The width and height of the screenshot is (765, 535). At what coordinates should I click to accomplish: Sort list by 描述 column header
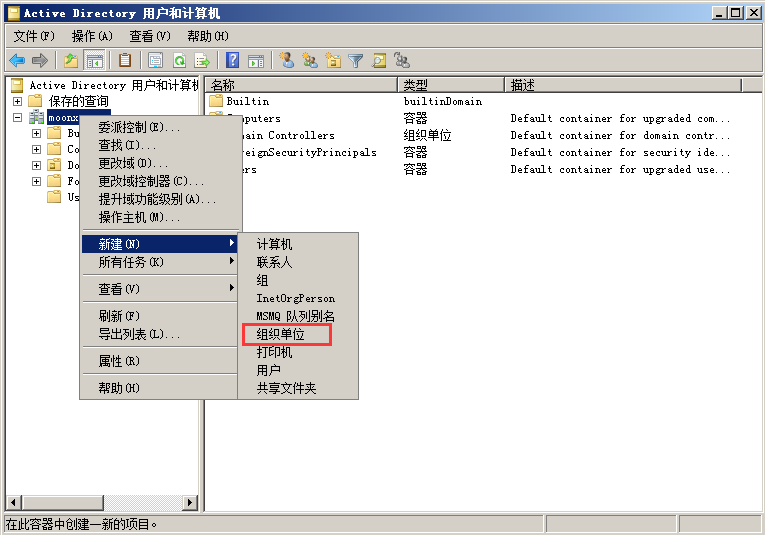623,85
